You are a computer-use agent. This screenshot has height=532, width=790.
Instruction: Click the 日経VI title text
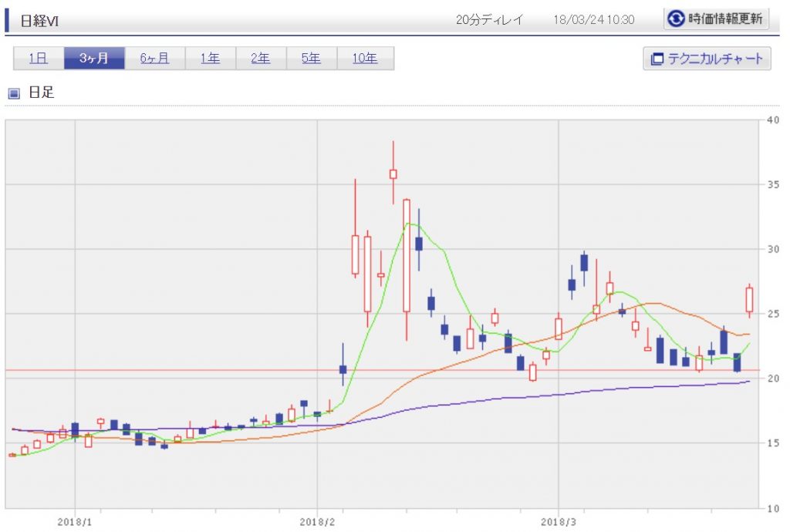pyautogui.click(x=39, y=21)
